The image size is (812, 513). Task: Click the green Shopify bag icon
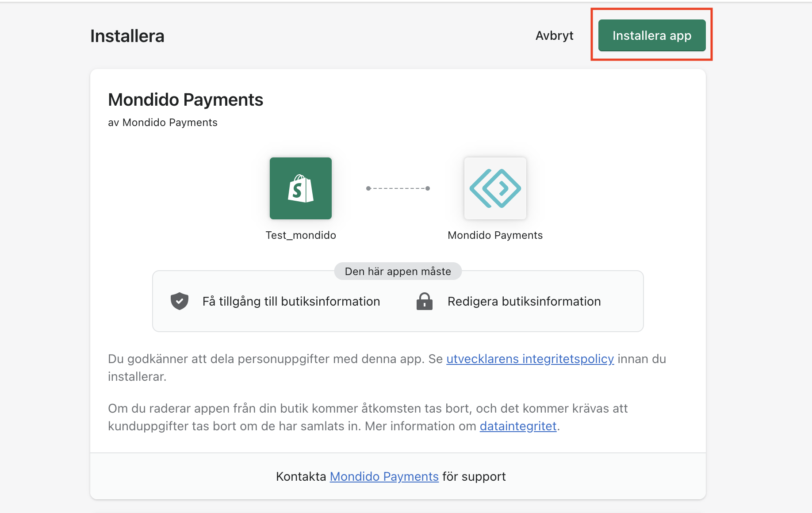click(301, 188)
